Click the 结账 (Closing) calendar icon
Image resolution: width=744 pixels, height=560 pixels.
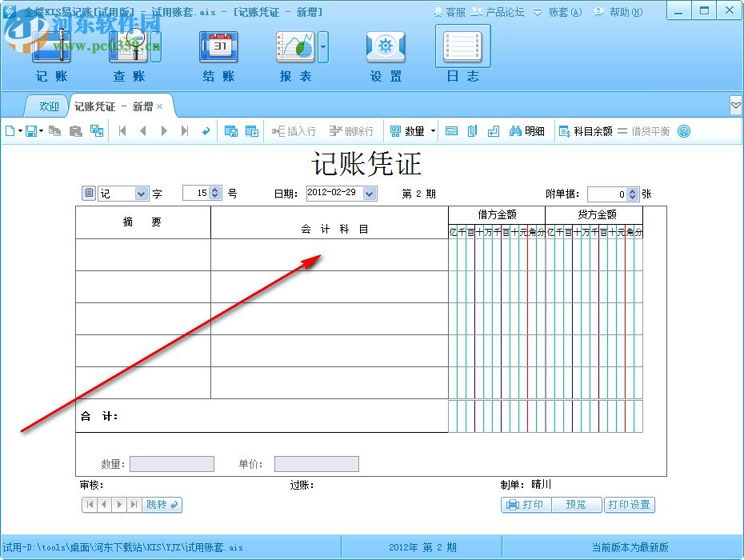click(x=218, y=48)
